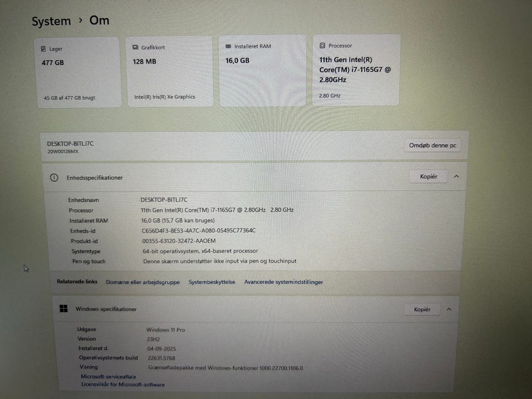The height and width of the screenshot is (399, 532).
Task: Select the Enheds-id value C656D4F3
Action: 198,231
